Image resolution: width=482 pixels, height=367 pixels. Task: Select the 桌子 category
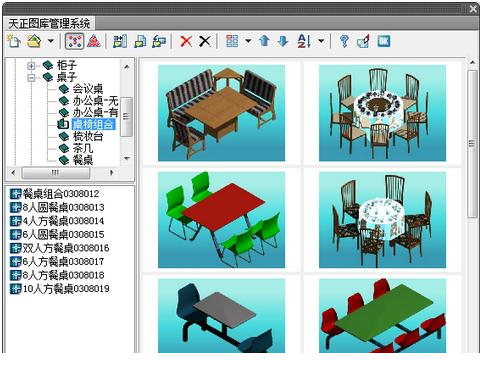tap(67, 77)
